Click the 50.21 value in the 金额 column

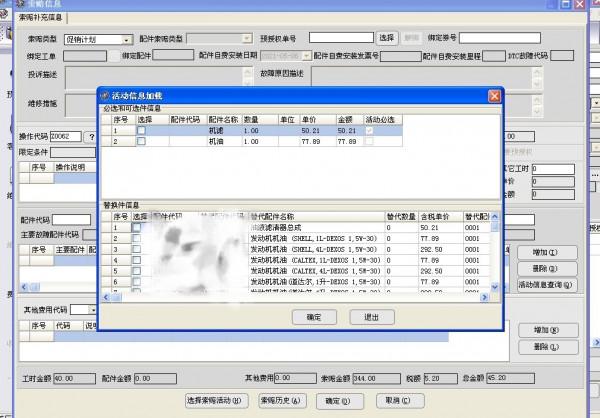coord(349,131)
